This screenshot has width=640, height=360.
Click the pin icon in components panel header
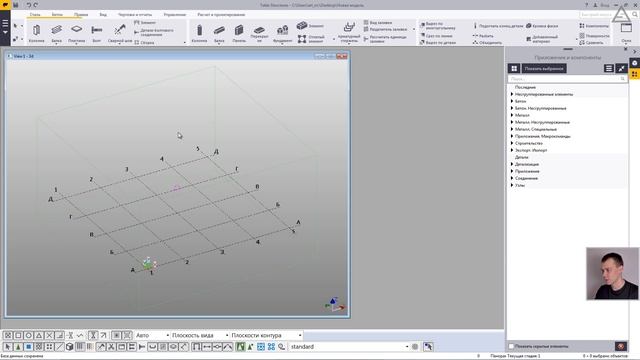(x=621, y=68)
